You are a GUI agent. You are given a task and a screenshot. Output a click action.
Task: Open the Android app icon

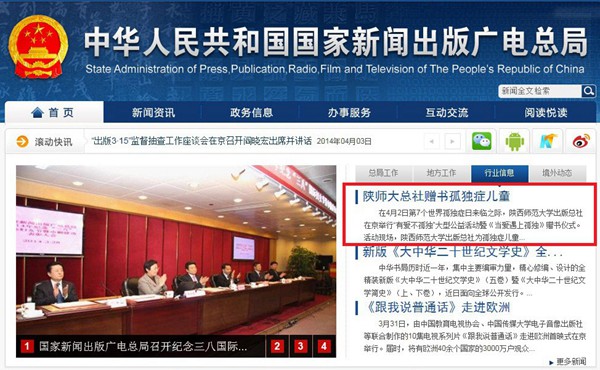click(x=515, y=142)
